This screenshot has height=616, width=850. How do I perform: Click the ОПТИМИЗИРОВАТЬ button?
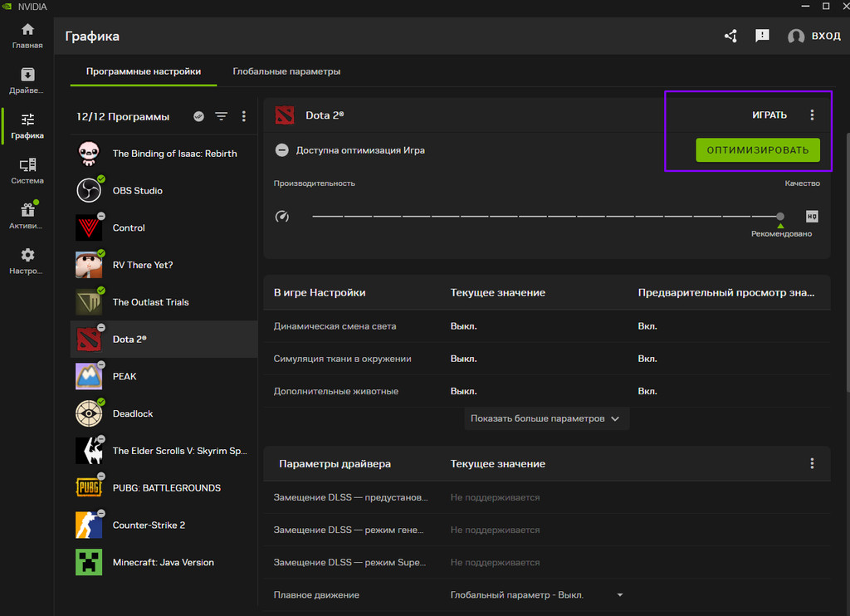pos(757,150)
